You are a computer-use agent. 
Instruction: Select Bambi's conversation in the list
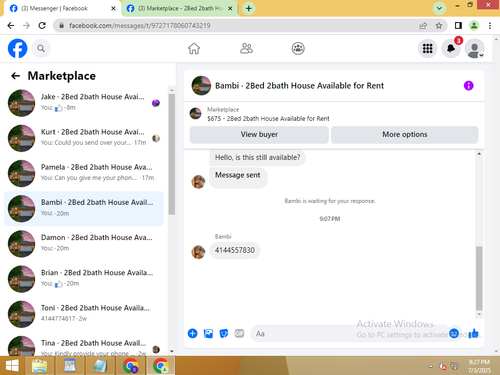pos(83,208)
